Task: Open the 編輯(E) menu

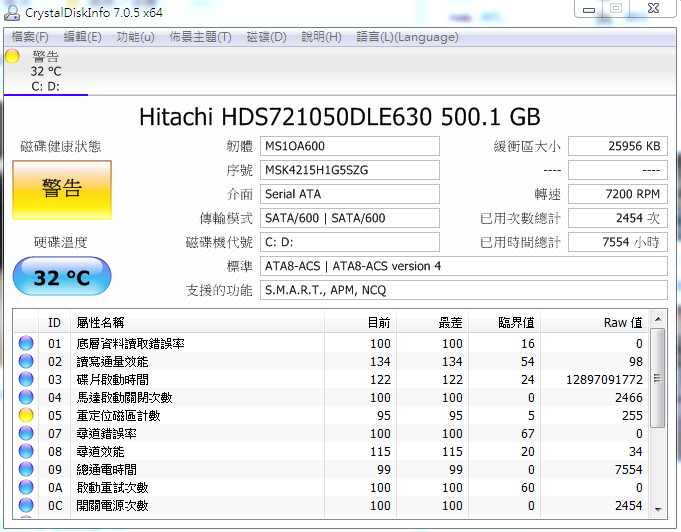Action: click(82, 37)
